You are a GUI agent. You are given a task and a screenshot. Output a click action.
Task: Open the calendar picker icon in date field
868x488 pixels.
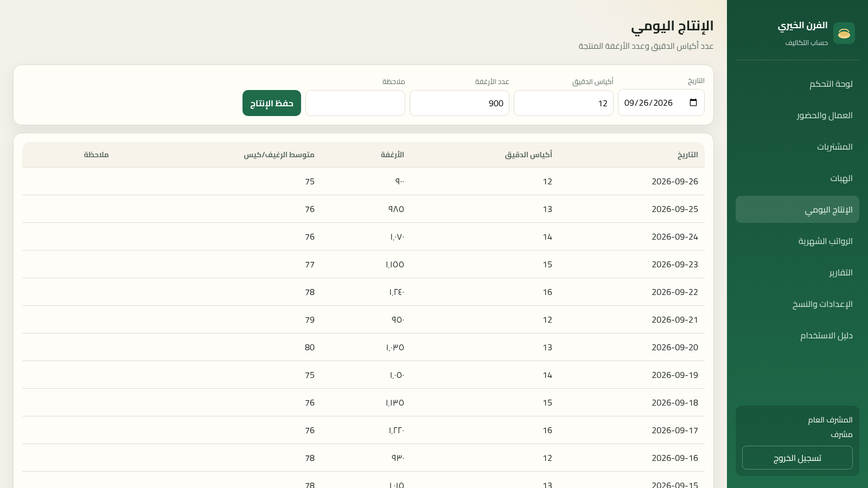(x=693, y=103)
